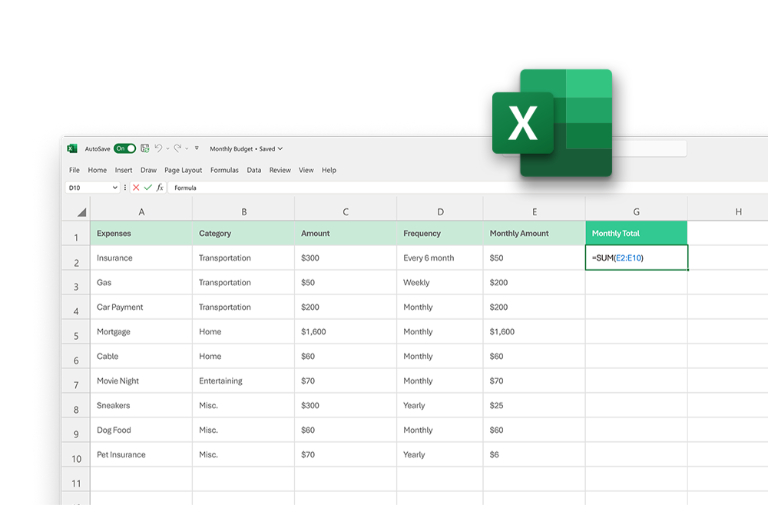Click the $1,600 amount cell in column C

pos(346,332)
